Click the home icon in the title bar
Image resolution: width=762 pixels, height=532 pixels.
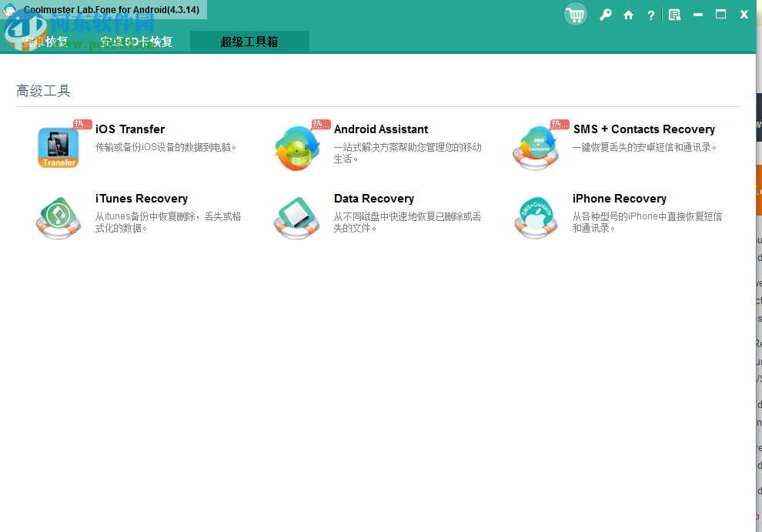pos(627,14)
